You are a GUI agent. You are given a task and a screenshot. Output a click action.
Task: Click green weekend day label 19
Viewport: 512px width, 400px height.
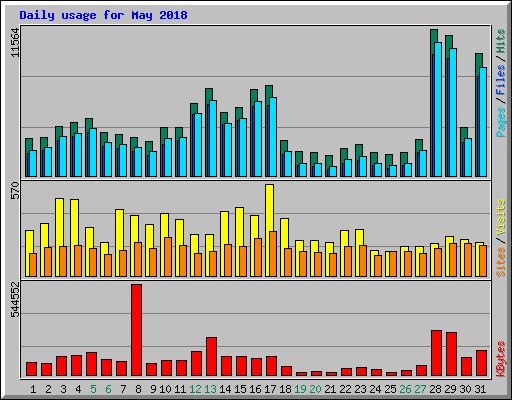coord(300,389)
